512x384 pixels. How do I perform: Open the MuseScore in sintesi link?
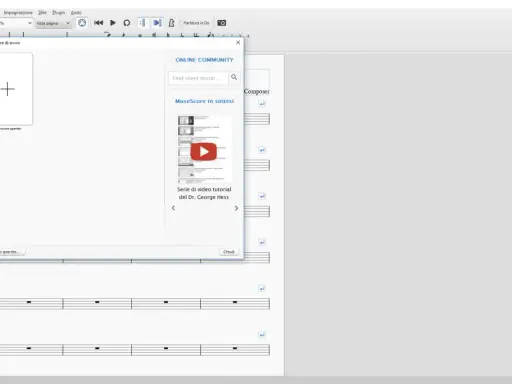tap(204, 101)
